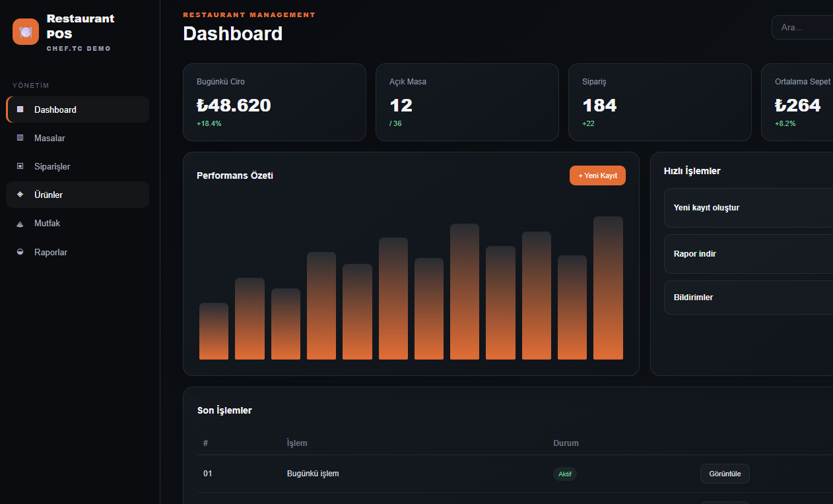This screenshot has width=833, height=504.
Task: Click the Mutfak icon in sidebar
Action: tap(20, 224)
